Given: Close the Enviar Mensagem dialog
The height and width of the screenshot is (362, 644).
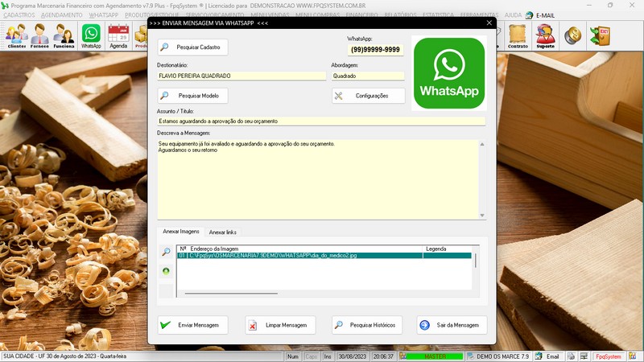Looking at the screenshot, I should coord(489,23).
